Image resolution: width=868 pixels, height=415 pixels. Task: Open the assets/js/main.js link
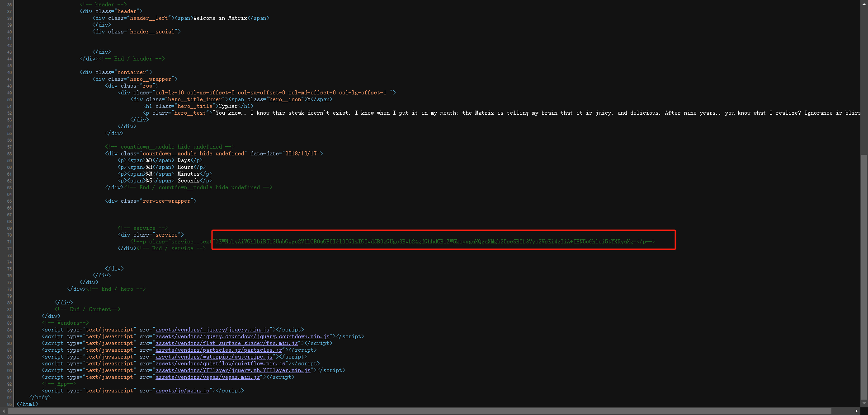[x=182, y=391]
